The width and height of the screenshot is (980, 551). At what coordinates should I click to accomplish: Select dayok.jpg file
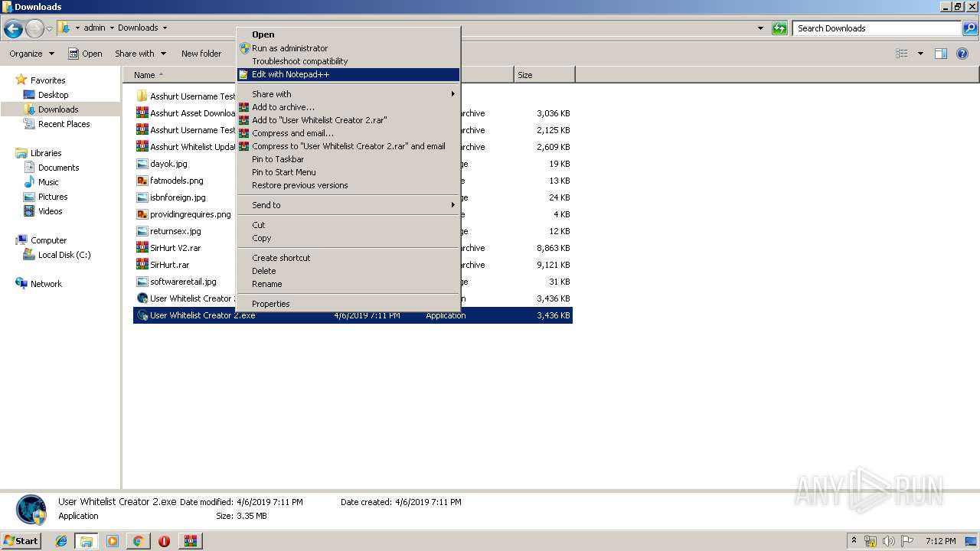point(168,164)
